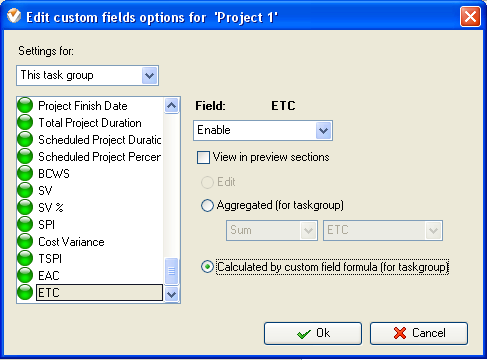This screenshot has height=360, width=487.
Task: Click the green circle next to SPI
Action: (25, 224)
